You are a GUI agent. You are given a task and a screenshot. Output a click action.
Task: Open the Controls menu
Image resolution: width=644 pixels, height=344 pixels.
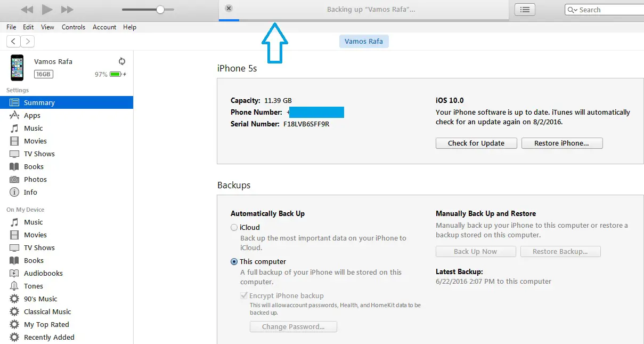pos(74,27)
